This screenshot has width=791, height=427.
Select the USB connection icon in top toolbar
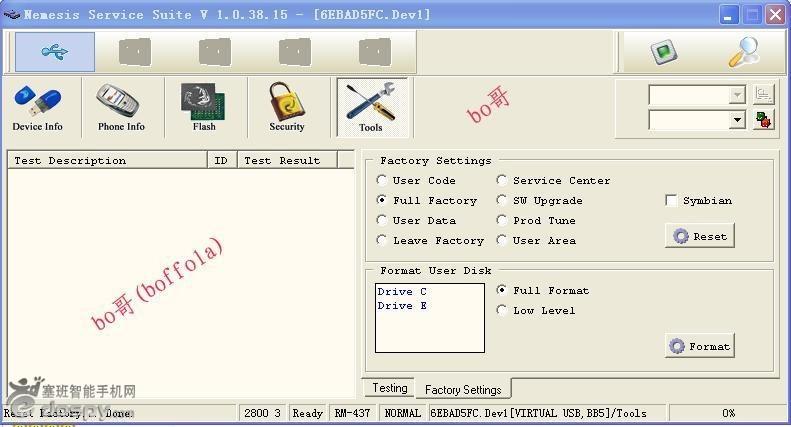pyautogui.click(x=54, y=51)
